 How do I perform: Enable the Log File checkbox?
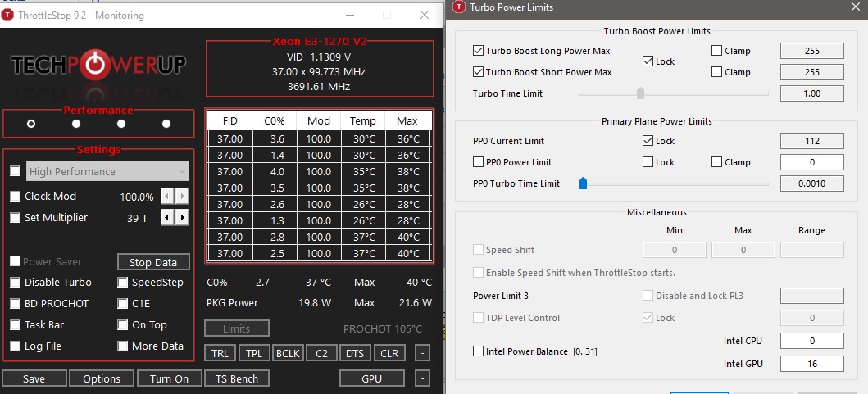16,346
